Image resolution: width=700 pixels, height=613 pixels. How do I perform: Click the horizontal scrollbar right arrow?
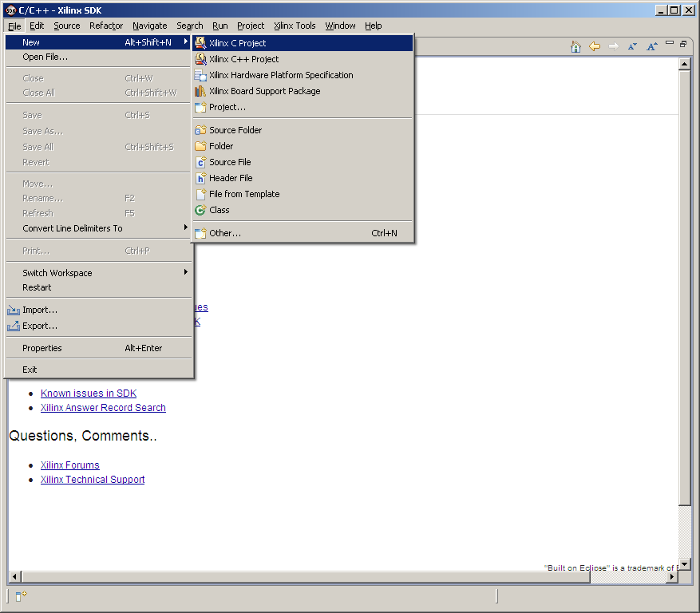pos(672,577)
